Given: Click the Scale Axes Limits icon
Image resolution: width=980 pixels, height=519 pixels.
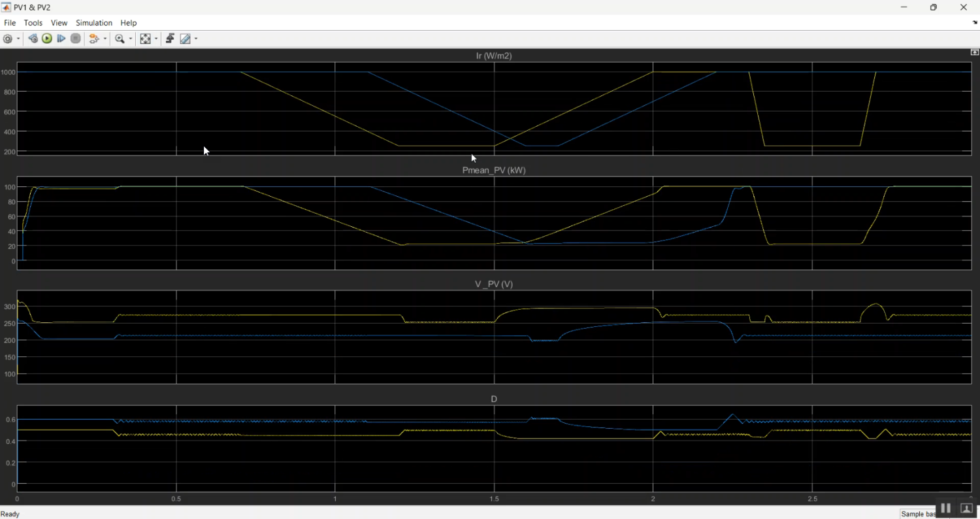Looking at the screenshot, I should [x=146, y=39].
